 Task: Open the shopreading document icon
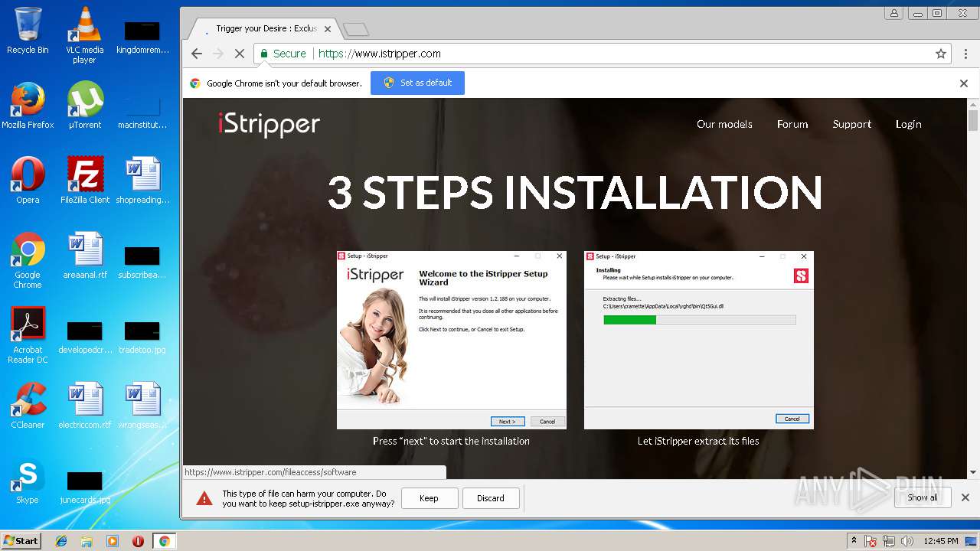(x=142, y=181)
